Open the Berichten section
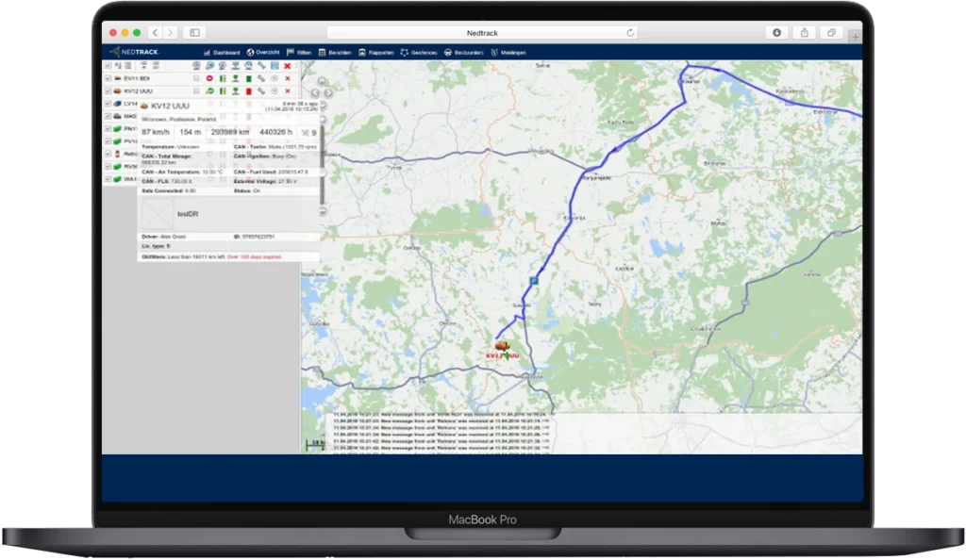Viewport: 966px width, 560px height. [x=335, y=52]
